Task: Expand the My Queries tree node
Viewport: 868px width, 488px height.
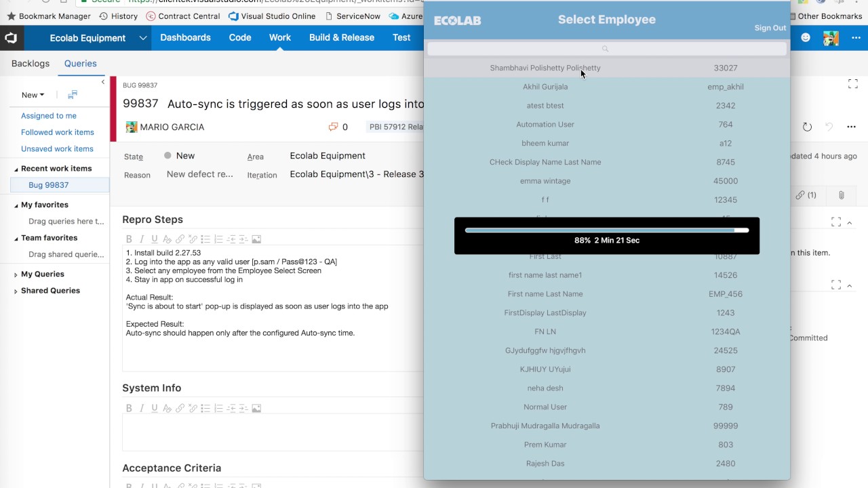Action: (16, 274)
